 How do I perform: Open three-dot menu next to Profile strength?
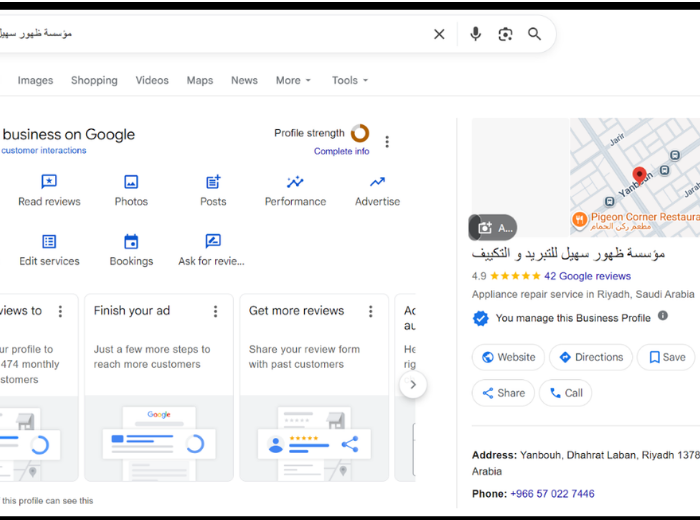click(x=387, y=142)
